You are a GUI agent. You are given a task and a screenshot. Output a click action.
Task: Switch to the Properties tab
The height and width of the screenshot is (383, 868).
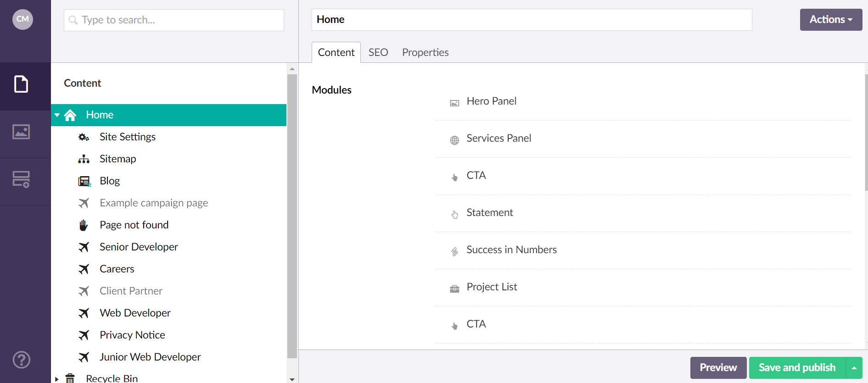(x=425, y=53)
